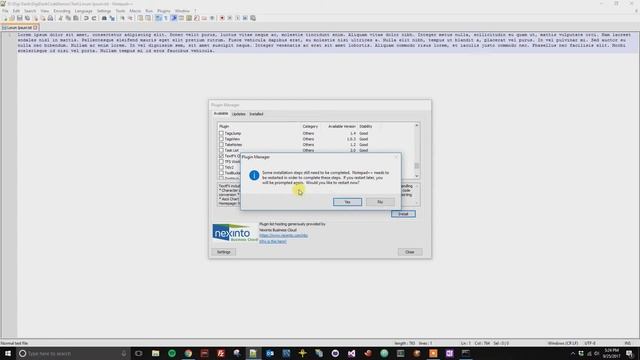Open Task View from the taskbar

139,353
